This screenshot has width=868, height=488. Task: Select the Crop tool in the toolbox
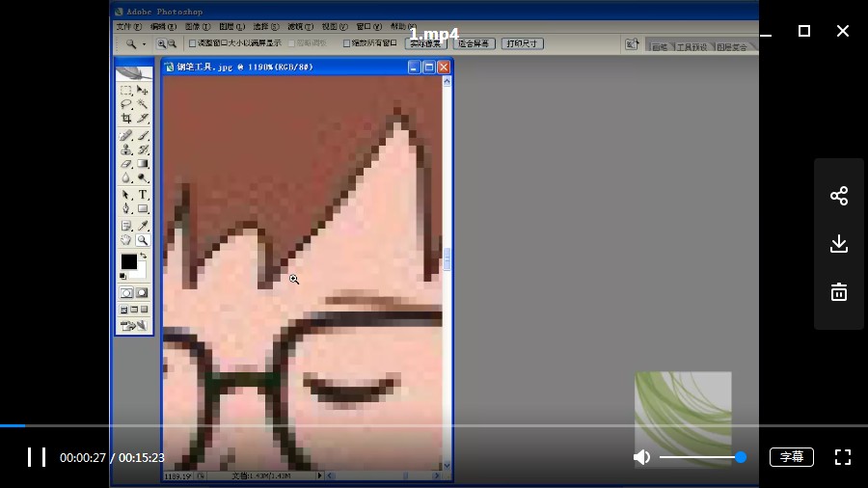click(126, 119)
